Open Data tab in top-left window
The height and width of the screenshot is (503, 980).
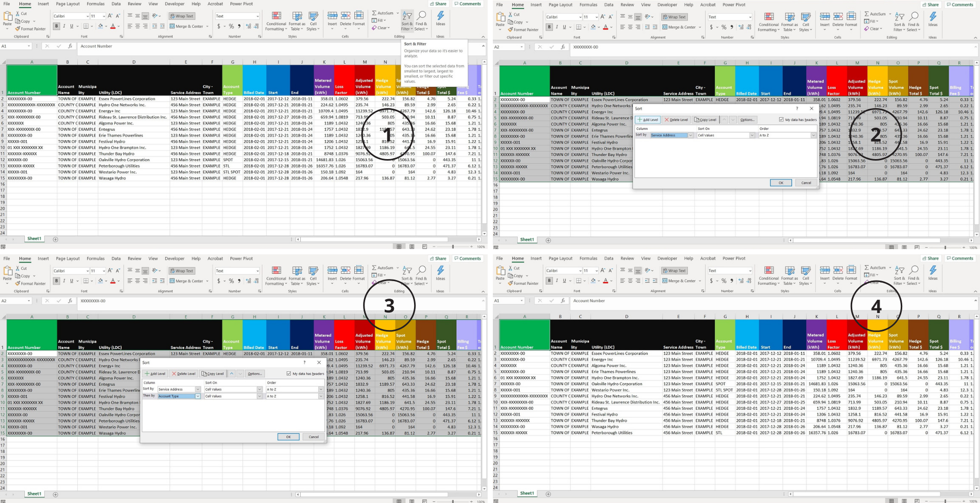tap(116, 4)
